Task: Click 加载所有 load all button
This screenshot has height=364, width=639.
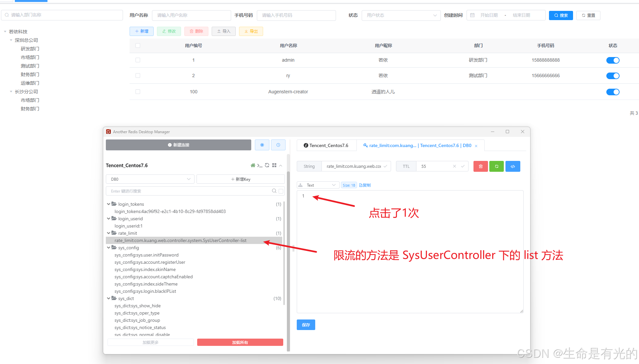Action: [x=240, y=343]
